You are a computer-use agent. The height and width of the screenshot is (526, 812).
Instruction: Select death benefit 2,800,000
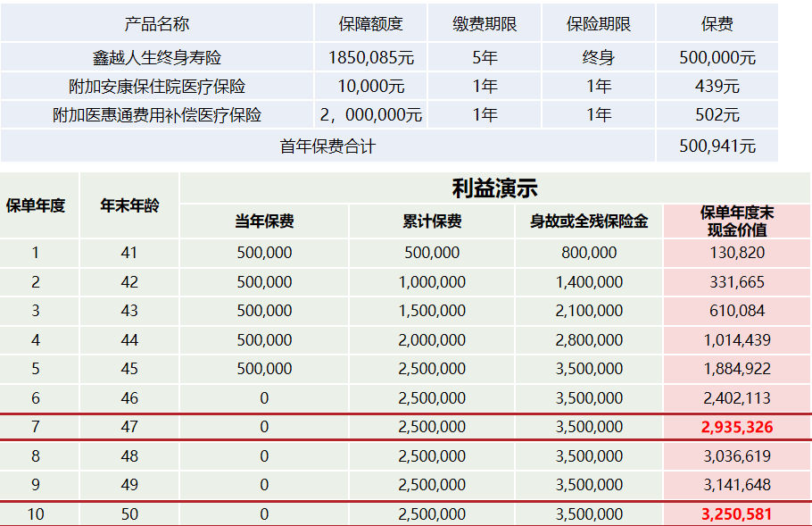tap(589, 340)
